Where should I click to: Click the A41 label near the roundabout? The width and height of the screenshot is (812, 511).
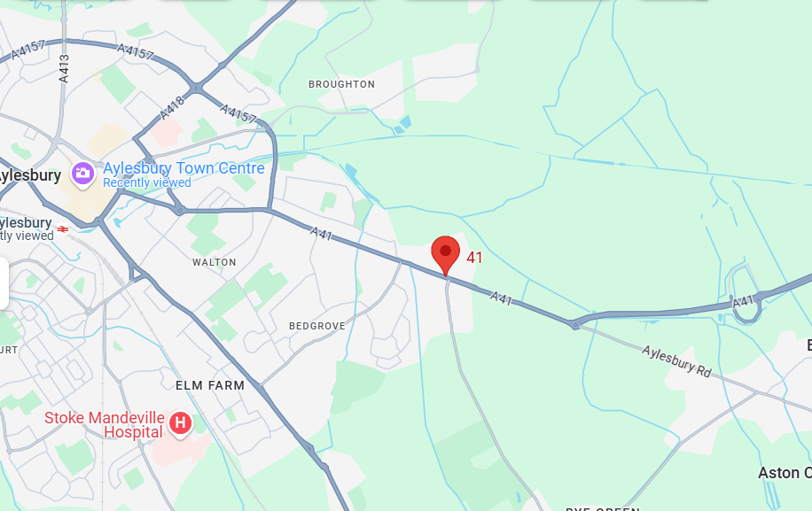pos(743,301)
